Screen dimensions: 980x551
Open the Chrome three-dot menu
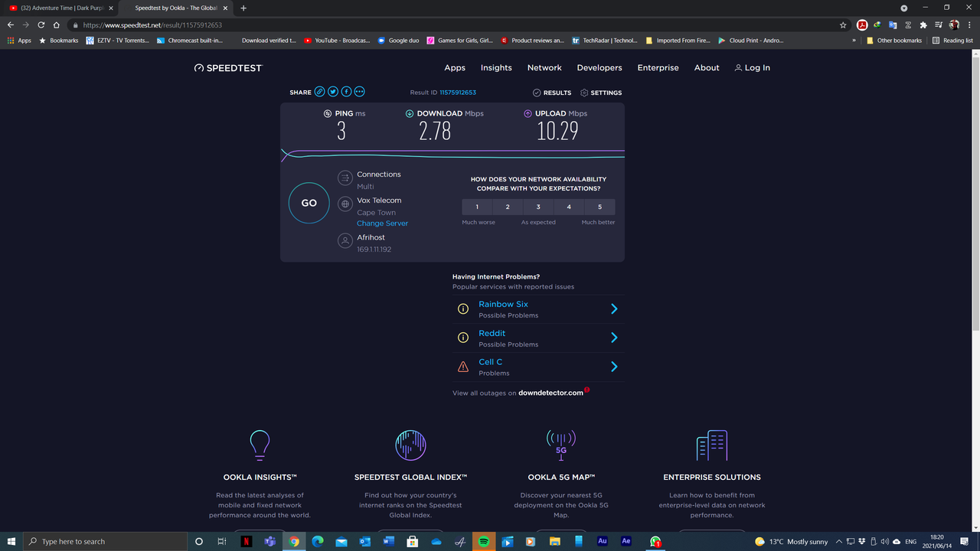pos(969,24)
